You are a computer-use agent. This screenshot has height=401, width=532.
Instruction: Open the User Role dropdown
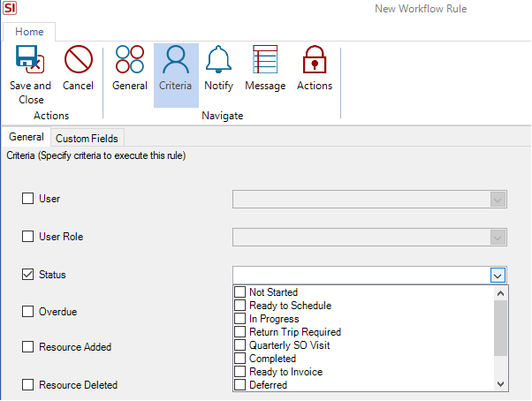(498, 238)
